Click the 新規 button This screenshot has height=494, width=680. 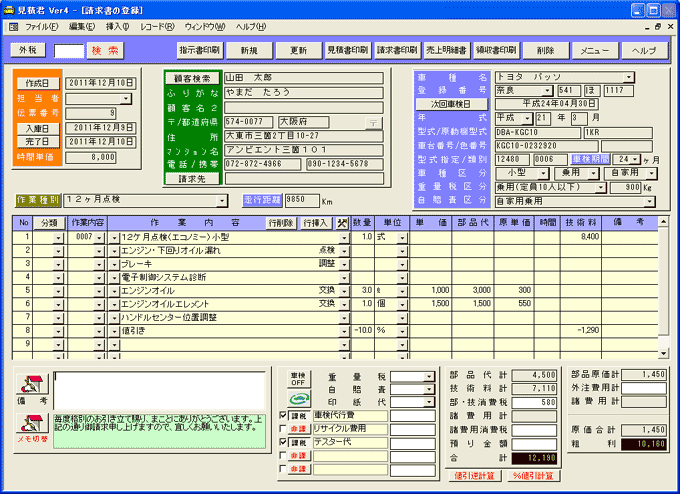click(249, 50)
